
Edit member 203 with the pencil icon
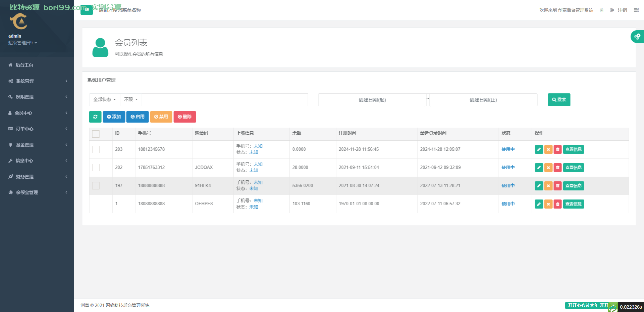[539, 149]
